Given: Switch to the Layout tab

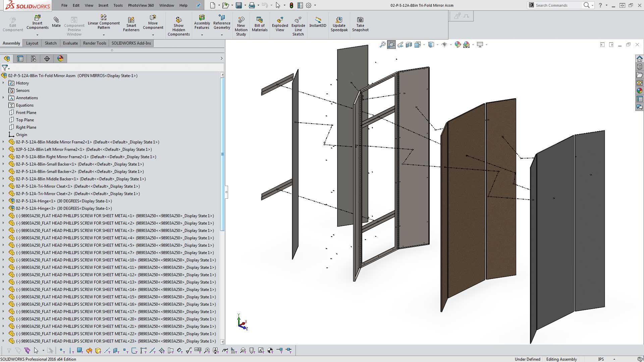Looking at the screenshot, I should click(32, 43).
